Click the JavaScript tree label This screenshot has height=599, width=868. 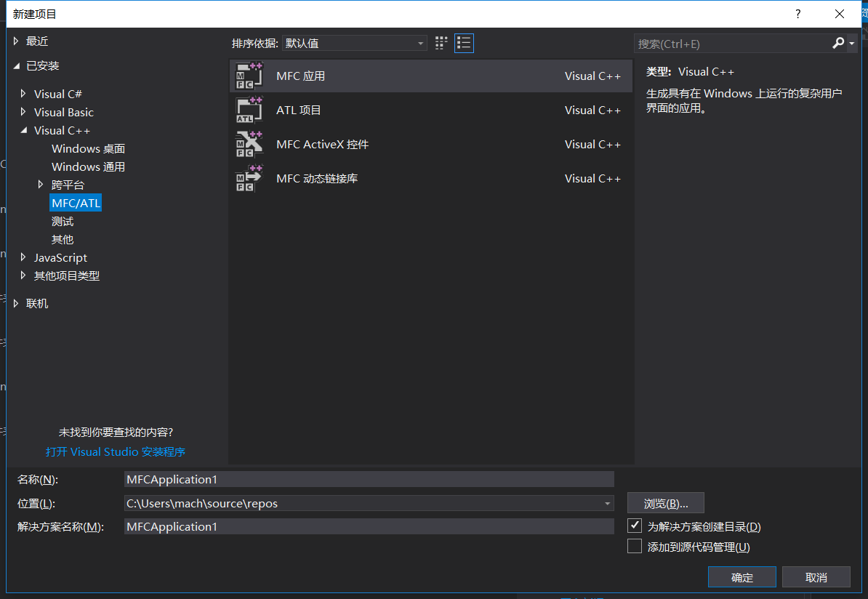coord(60,258)
